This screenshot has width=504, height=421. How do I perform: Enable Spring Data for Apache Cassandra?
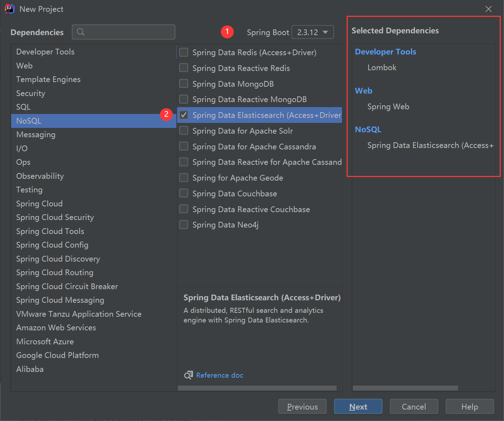[184, 146]
